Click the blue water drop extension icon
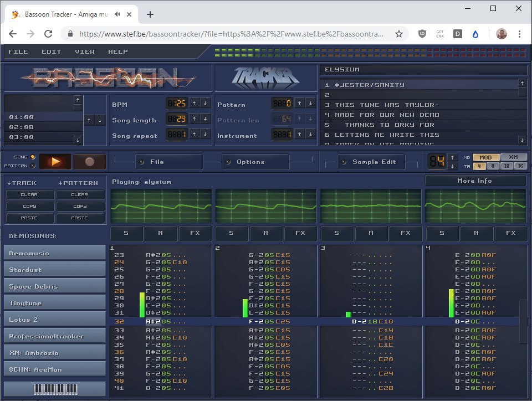The height and width of the screenshot is (401, 532). pos(475,34)
